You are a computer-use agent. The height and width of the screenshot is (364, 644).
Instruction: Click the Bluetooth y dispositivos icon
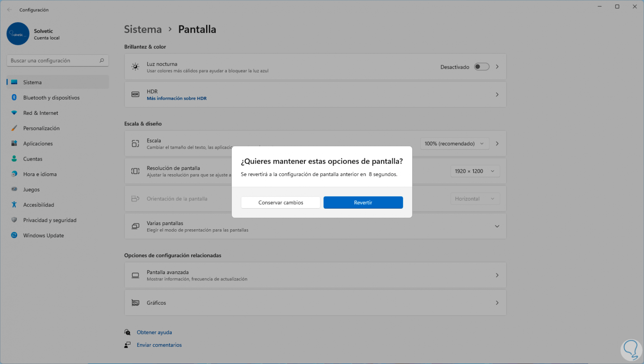14,98
